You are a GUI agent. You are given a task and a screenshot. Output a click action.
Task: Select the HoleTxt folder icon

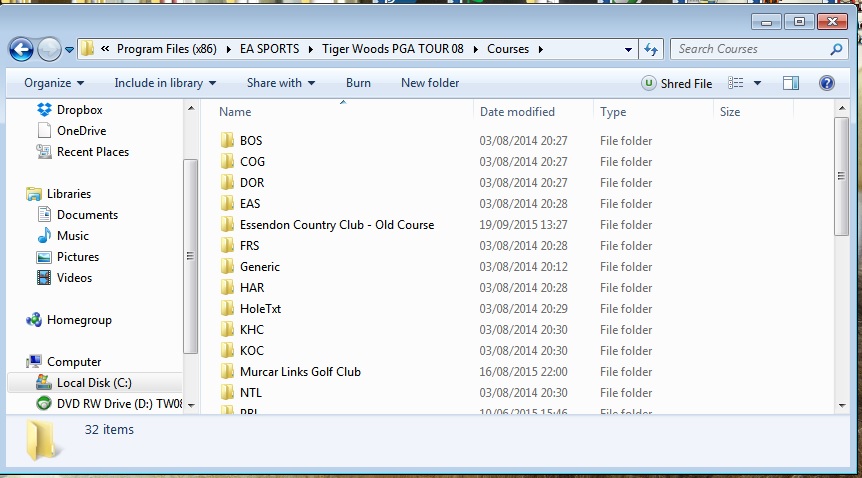227,309
